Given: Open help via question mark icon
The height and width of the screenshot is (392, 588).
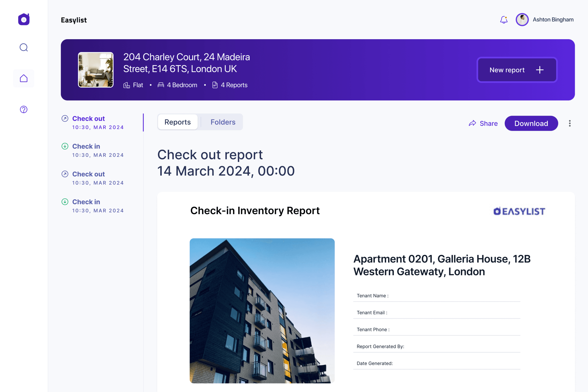Looking at the screenshot, I should (24, 110).
